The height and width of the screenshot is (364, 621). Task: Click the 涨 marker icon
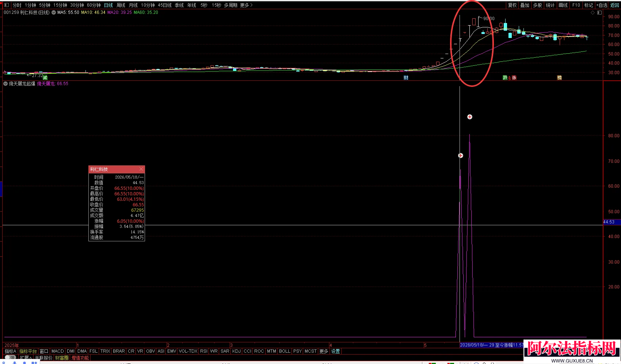click(x=514, y=78)
